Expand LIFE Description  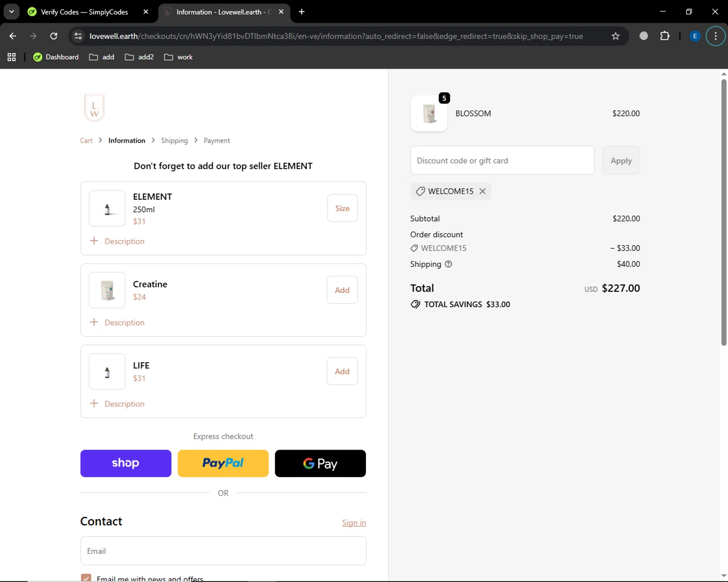pyautogui.click(x=117, y=404)
